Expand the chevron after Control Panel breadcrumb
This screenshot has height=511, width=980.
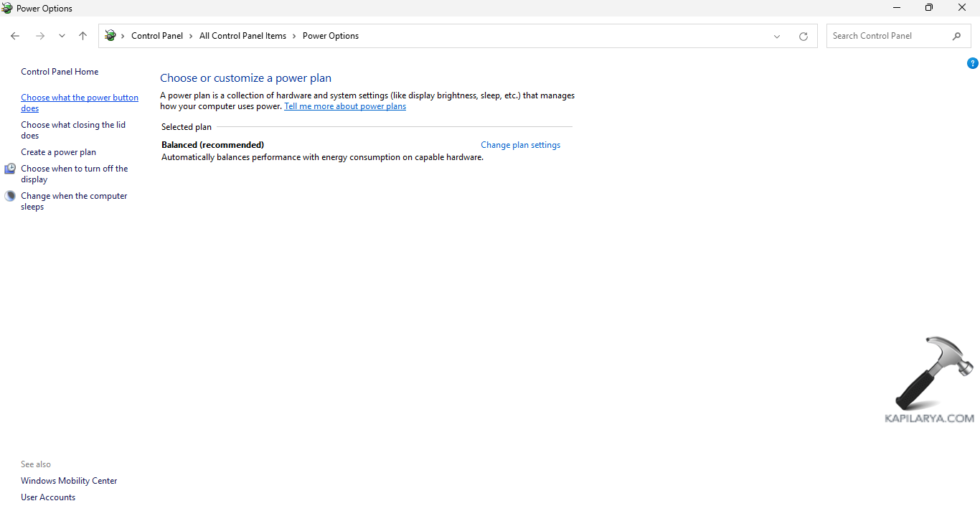(192, 36)
